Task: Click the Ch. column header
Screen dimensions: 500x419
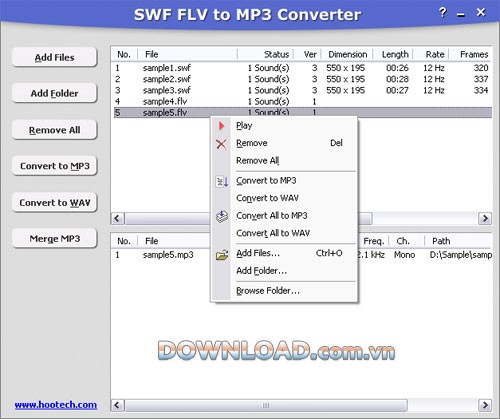Action: pos(407,241)
